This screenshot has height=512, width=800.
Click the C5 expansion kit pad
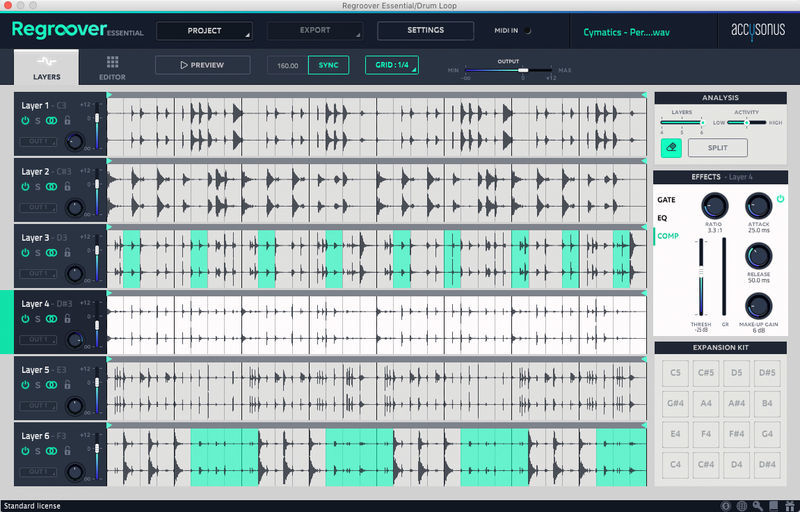pyautogui.click(x=675, y=373)
